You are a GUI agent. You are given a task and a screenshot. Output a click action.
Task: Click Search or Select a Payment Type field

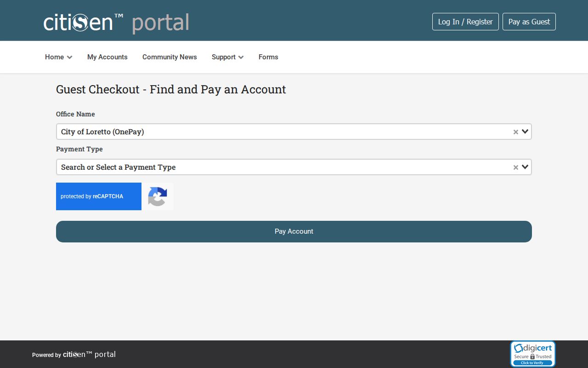click(x=294, y=167)
